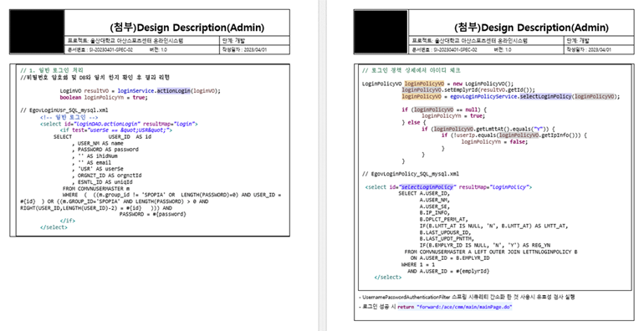644x331 pixels.
Task: Click the line "if (loginPolicyVO == null) {"
Action: pyautogui.click(x=444, y=109)
